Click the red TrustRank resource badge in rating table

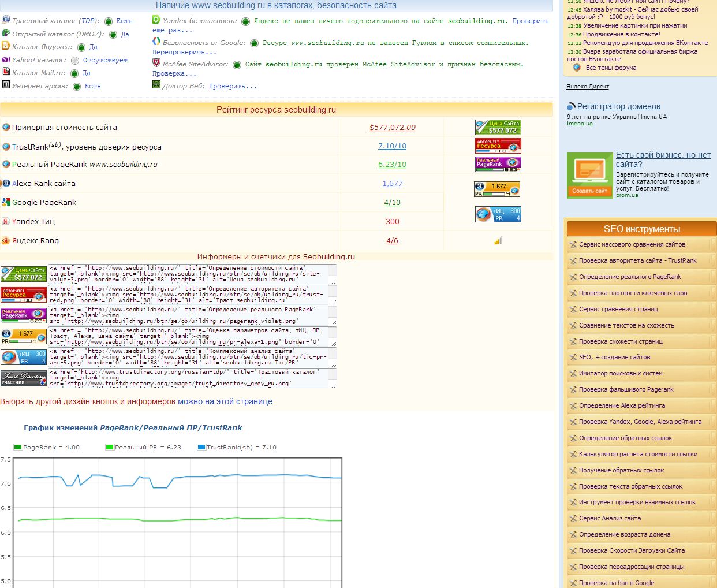pos(498,146)
